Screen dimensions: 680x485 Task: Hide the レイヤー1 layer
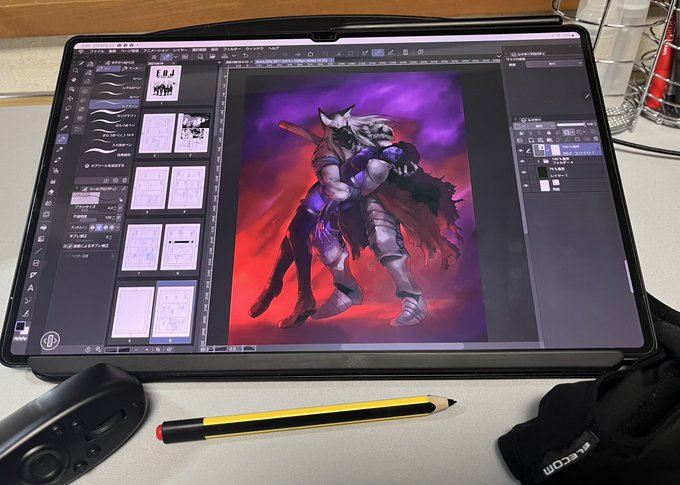coord(524,172)
